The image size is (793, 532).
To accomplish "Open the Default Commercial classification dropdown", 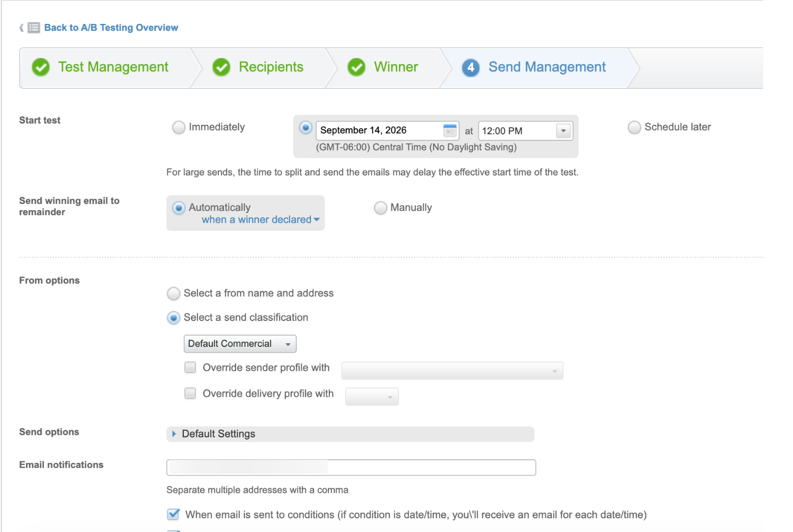I will click(x=240, y=344).
